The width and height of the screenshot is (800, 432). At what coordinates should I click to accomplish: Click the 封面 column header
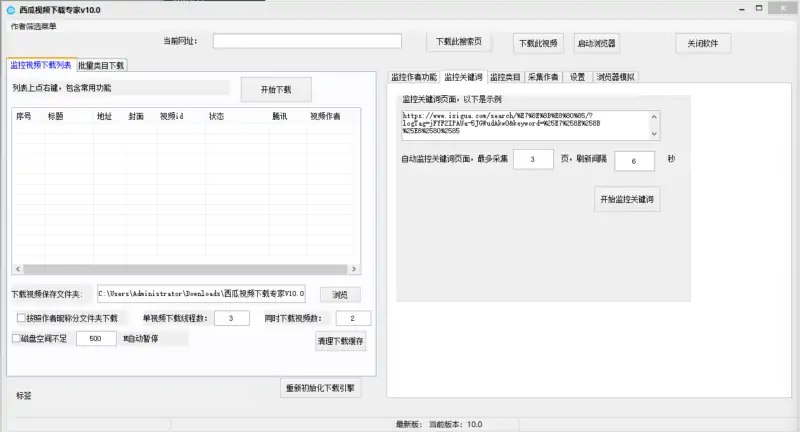coord(141,116)
